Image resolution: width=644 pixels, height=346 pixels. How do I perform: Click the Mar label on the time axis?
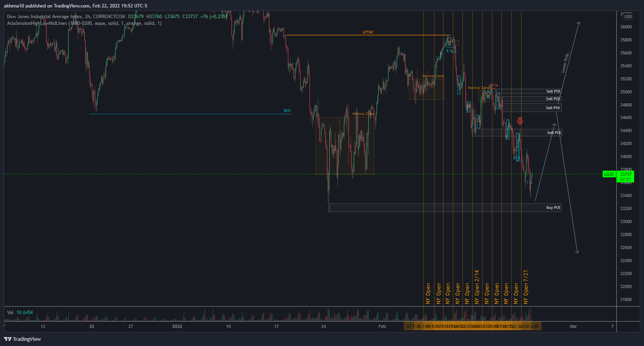573,326
